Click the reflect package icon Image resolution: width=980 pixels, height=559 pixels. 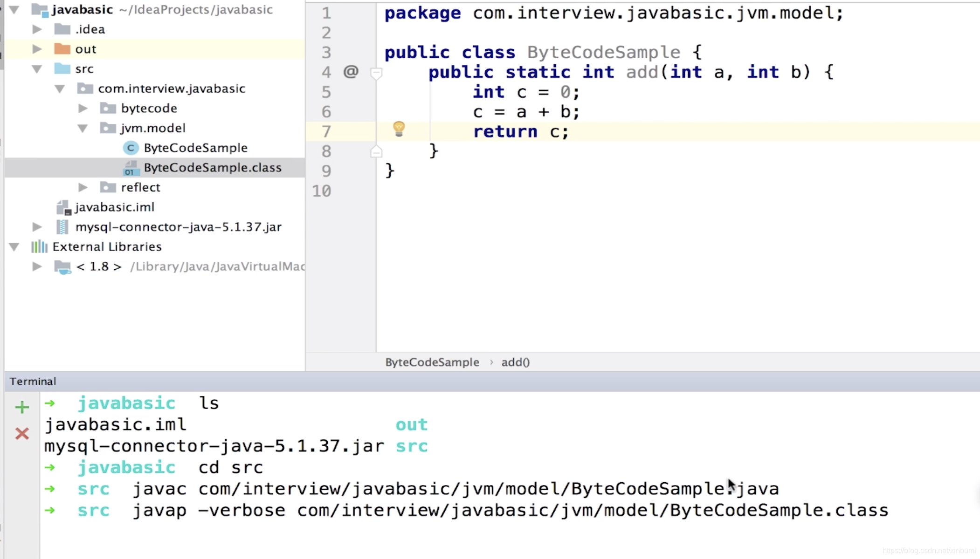108,187
